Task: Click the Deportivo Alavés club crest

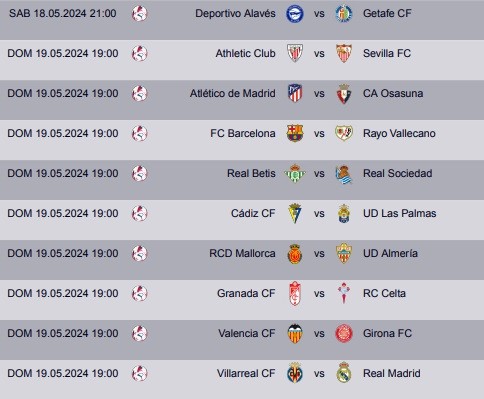Action: (295, 14)
